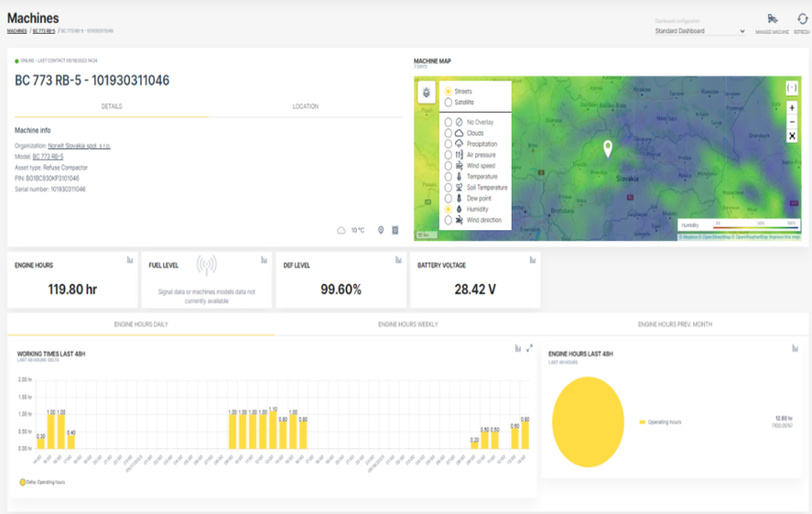Select the Satellite map style
This screenshot has width=812, height=514.
click(x=449, y=103)
